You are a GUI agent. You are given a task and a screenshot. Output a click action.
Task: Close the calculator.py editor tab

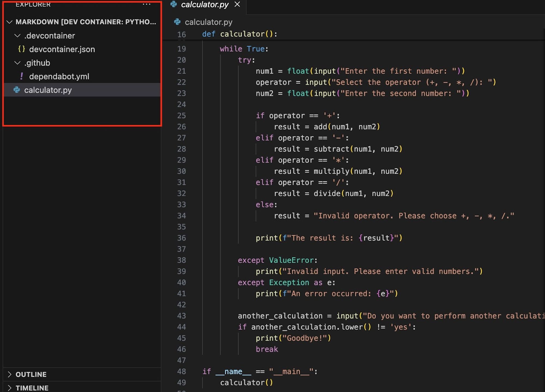pos(237,4)
